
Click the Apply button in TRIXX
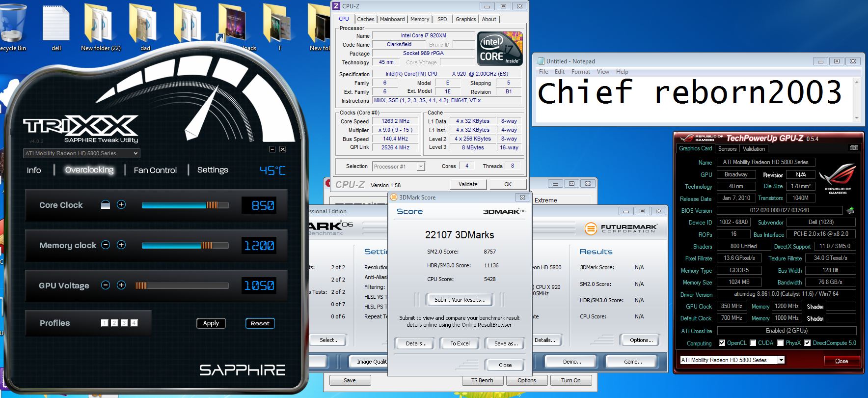[211, 323]
